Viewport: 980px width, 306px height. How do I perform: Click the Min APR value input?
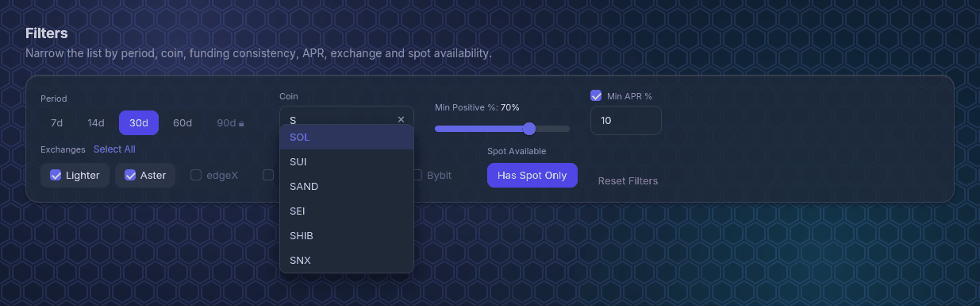[625, 121]
